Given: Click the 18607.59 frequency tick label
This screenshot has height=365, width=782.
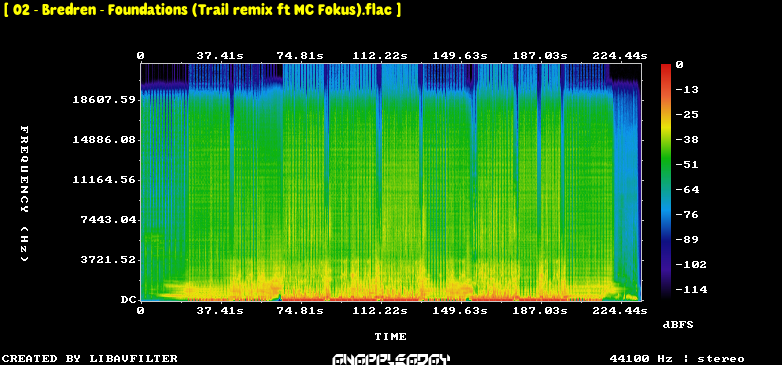Looking at the screenshot, I should (x=104, y=100).
